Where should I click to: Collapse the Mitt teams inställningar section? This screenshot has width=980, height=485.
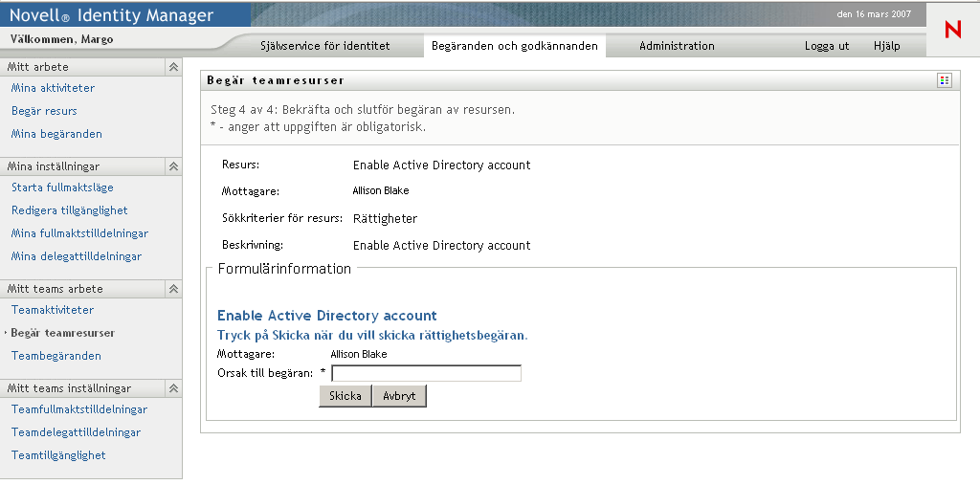coord(173,388)
